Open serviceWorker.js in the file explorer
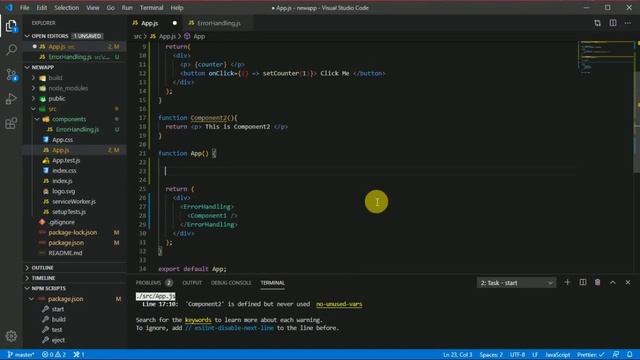This screenshot has height=360, width=640. click(x=73, y=201)
